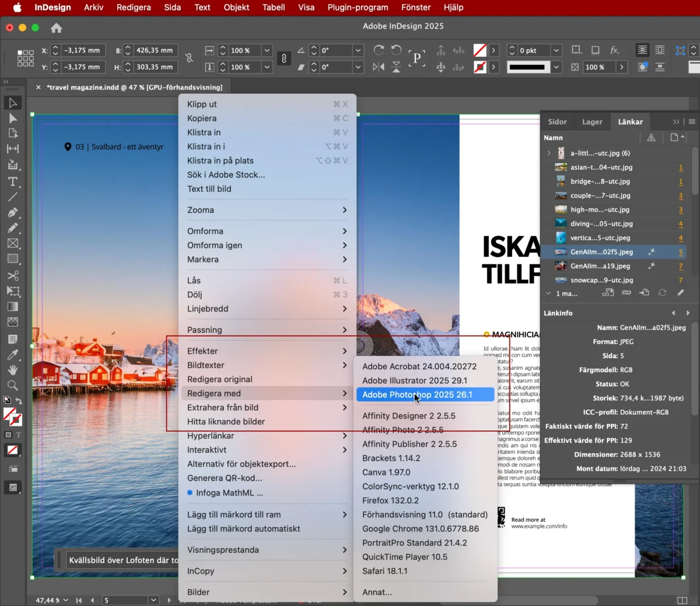Image resolution: width=700 pixels, height=606 pixels.
Task: Open the fx effects icon
Action: 615,50
